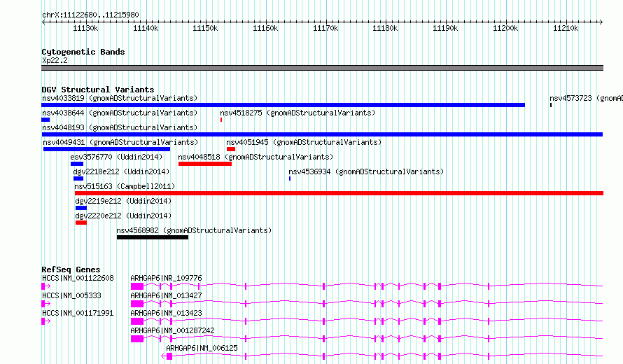Open nsv515163 (Campbell2011) label
Image resolution: width=623 pixels, height=364 pixels.
125,186
